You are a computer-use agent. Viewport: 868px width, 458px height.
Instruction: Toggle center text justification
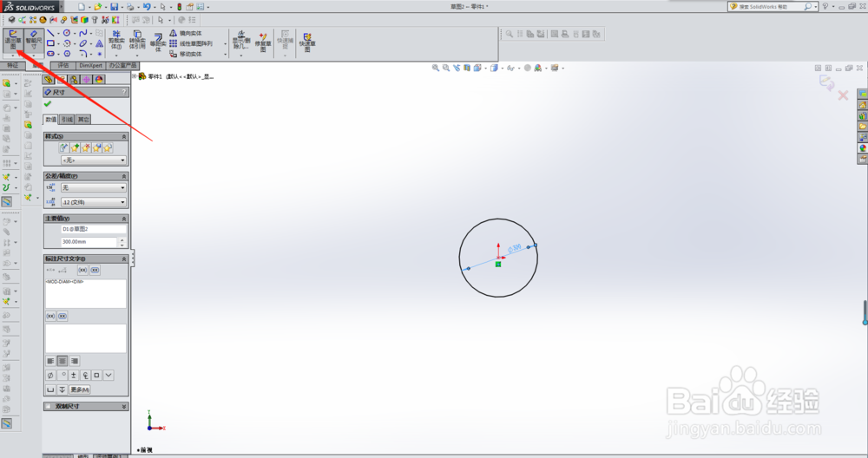click(62, 361)
